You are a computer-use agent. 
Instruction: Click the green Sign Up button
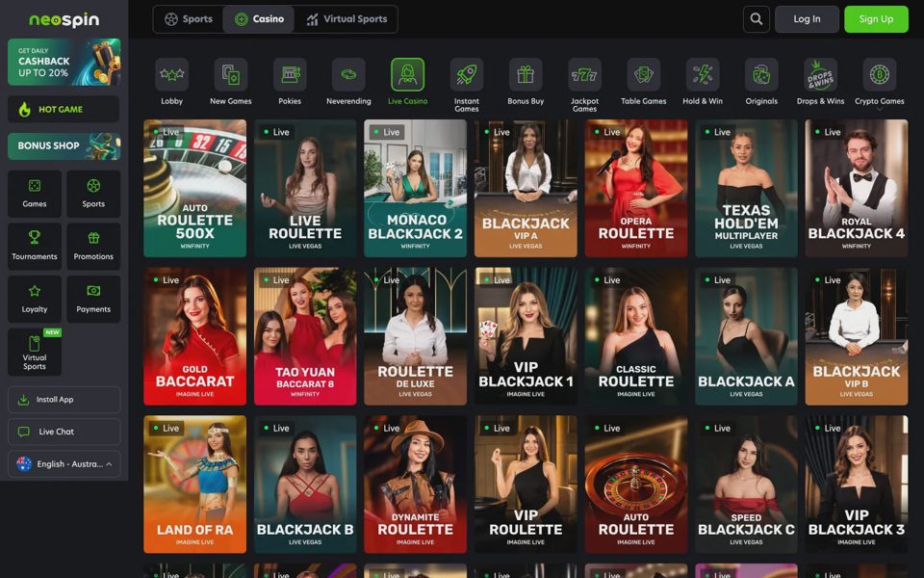click(876, 19)
